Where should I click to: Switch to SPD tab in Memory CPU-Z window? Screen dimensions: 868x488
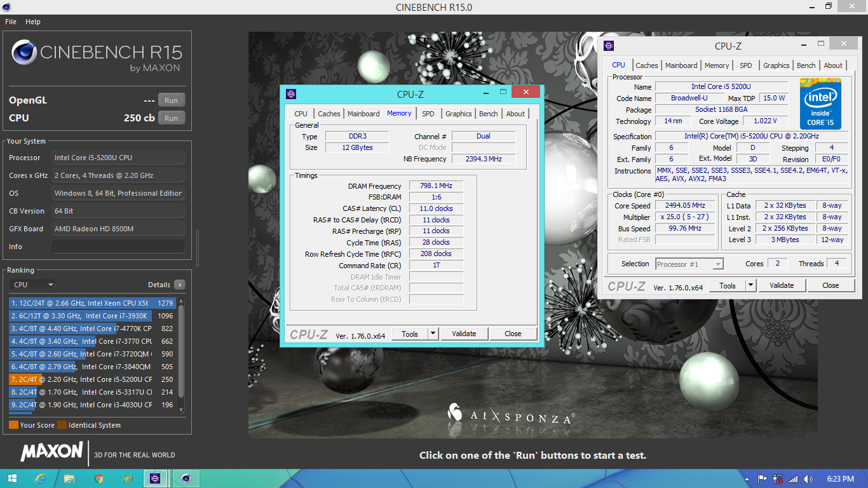[x=428, y=114]
